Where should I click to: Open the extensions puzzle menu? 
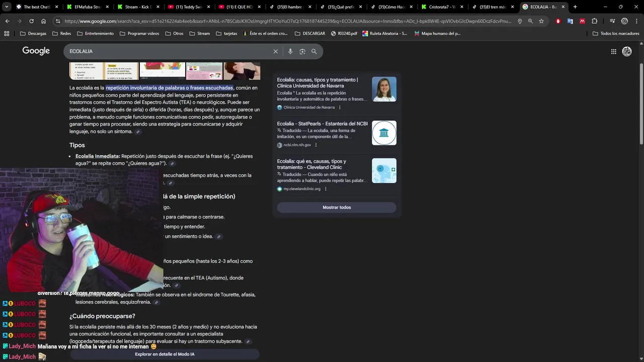click(x=595, y=21)
